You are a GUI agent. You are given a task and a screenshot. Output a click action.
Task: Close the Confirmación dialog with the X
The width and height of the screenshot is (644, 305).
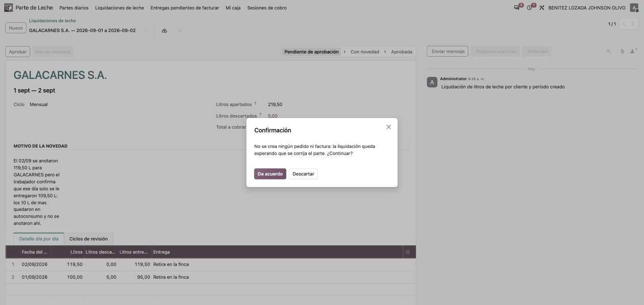[x=389, y=127]
